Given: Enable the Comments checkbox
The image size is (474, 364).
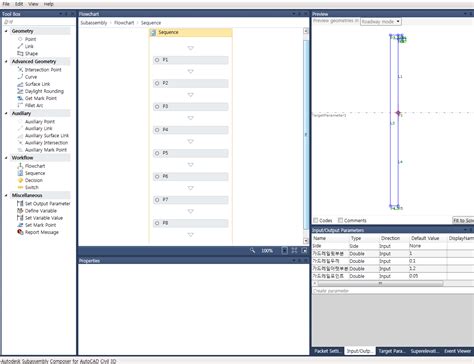Looking at the screenshot, I should (340, 220).
